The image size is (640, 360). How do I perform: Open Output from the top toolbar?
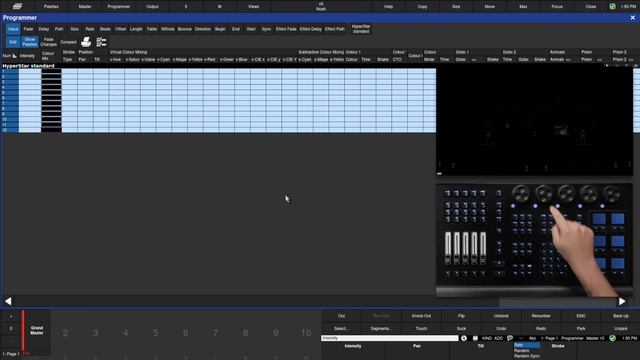pyautogui.click(x=152, y=6)
